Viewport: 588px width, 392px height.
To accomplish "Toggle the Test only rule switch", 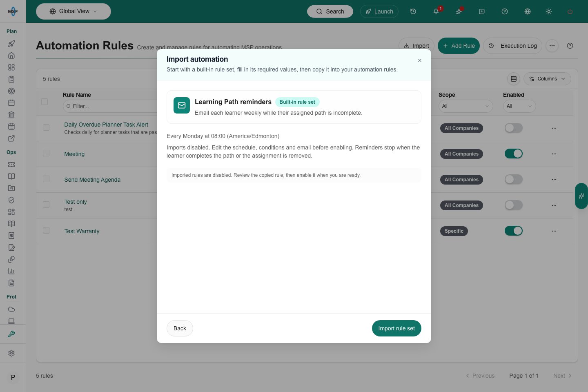I will click(x=514, y=205).
